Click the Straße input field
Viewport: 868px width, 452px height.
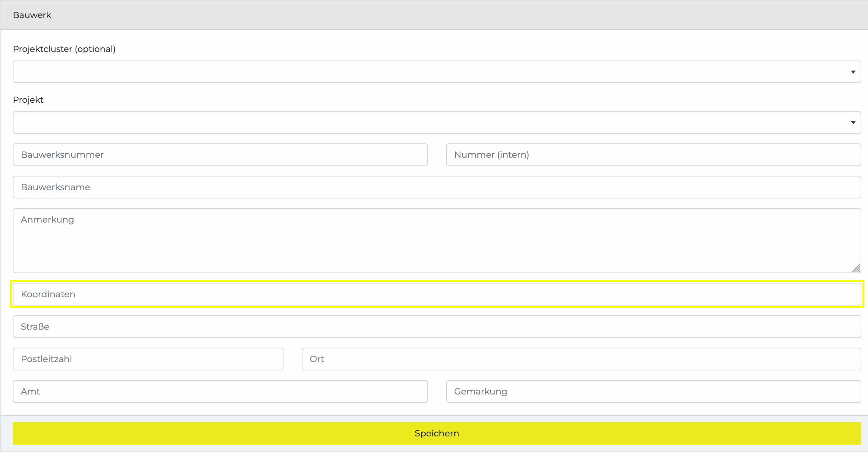tap(437, 327)
